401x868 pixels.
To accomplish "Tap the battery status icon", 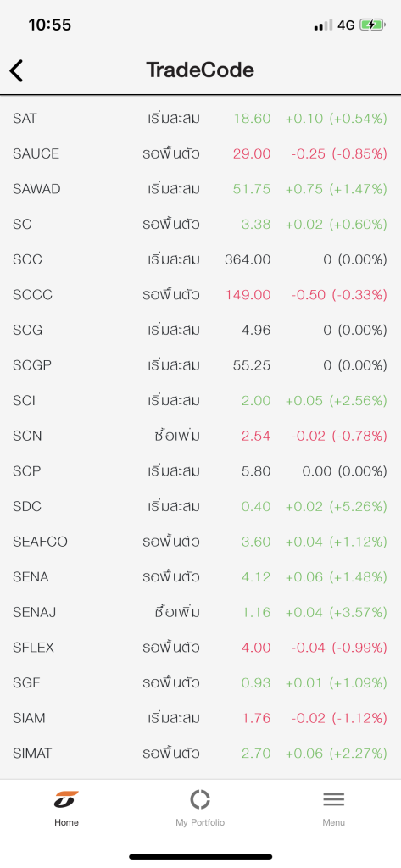I will click(372, 25).
